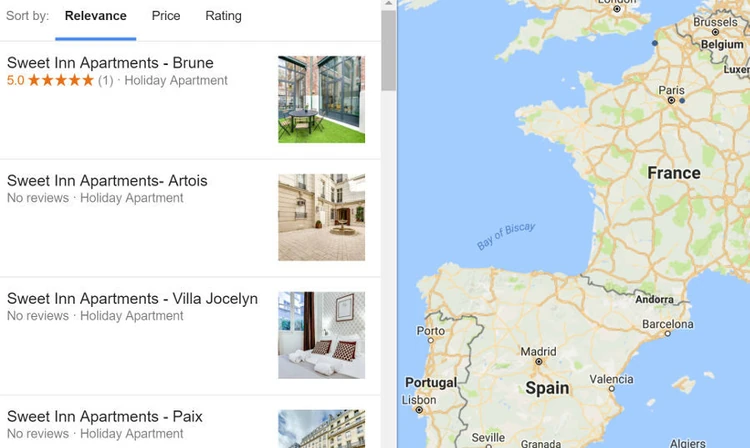Click the Lisbon city marker on map
The height and width of the screenshot is (448, 750).
click(419, 410)
